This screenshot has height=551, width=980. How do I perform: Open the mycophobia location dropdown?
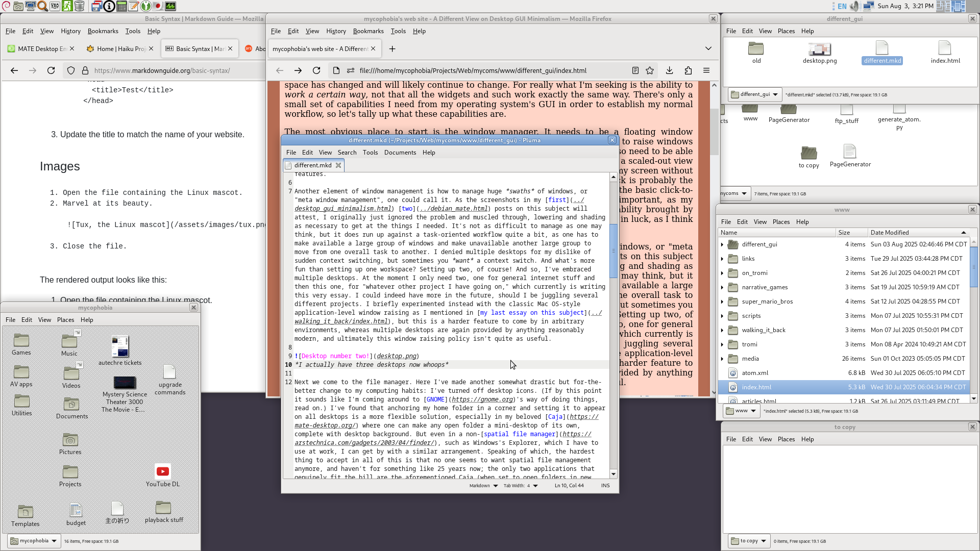point(34,541)
